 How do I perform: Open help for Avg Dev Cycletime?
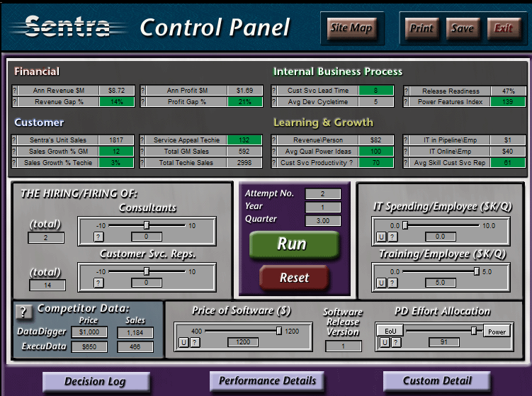point(274,102)
